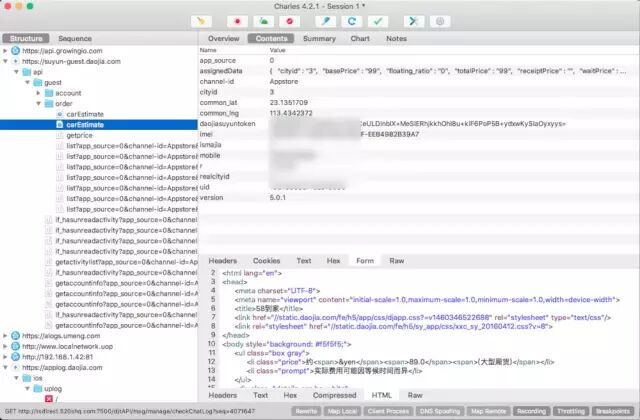Open the Summary tab
Viewport: 640px width, 420px height.
pyautogui.click(x=319, y=38)
